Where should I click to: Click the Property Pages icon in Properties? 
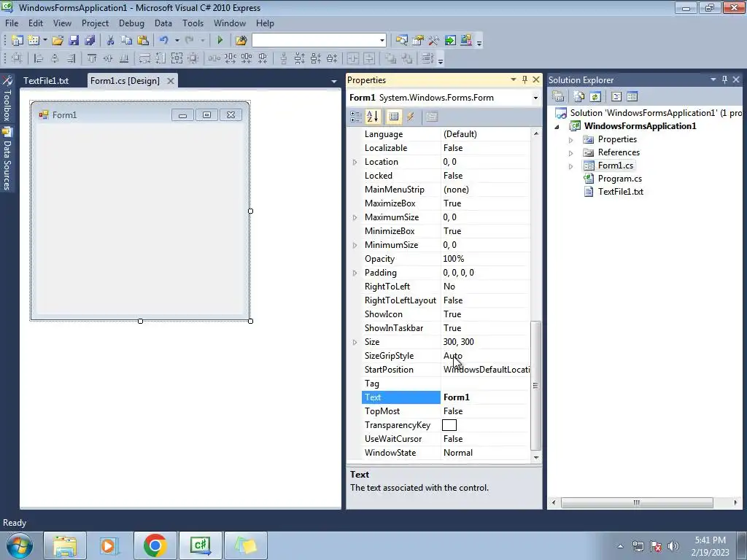(432, 117)
